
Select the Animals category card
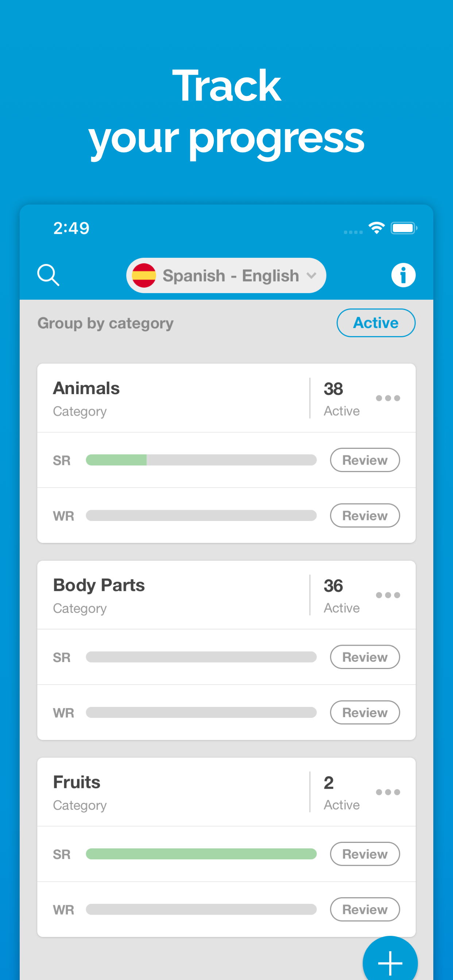click(86, 388)
